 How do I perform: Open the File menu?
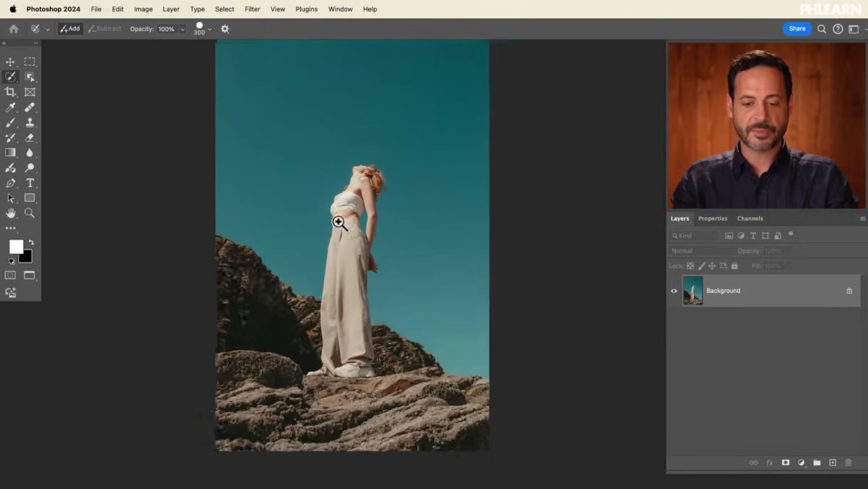(96, 9)
